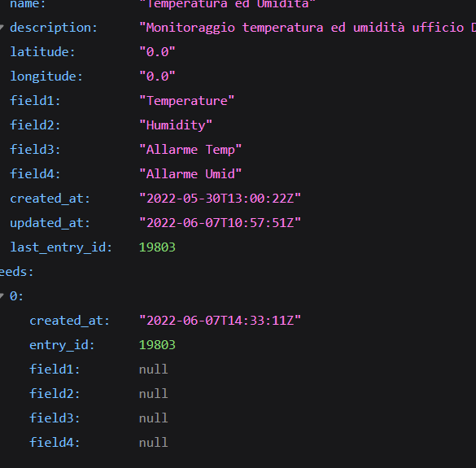Select the description key label
Viewport: 476px width, 468px height.
coord(54,28)
